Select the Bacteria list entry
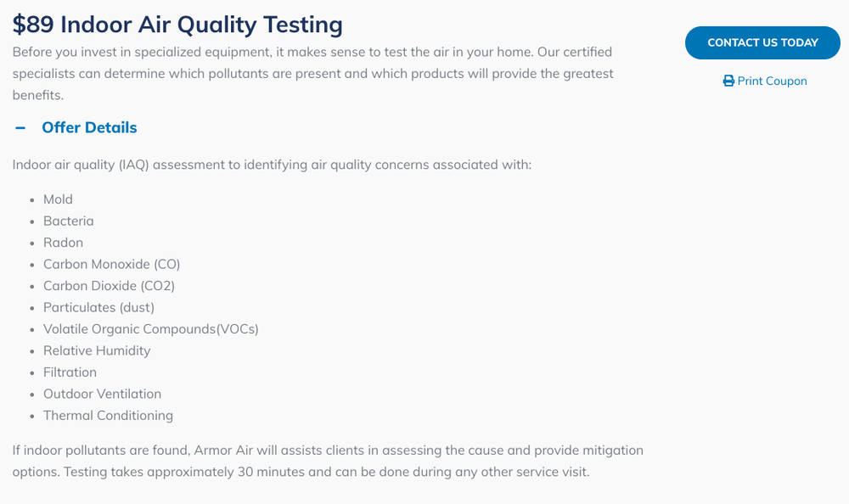This screenshot has height=504, width=849. (x=68, y=221)
